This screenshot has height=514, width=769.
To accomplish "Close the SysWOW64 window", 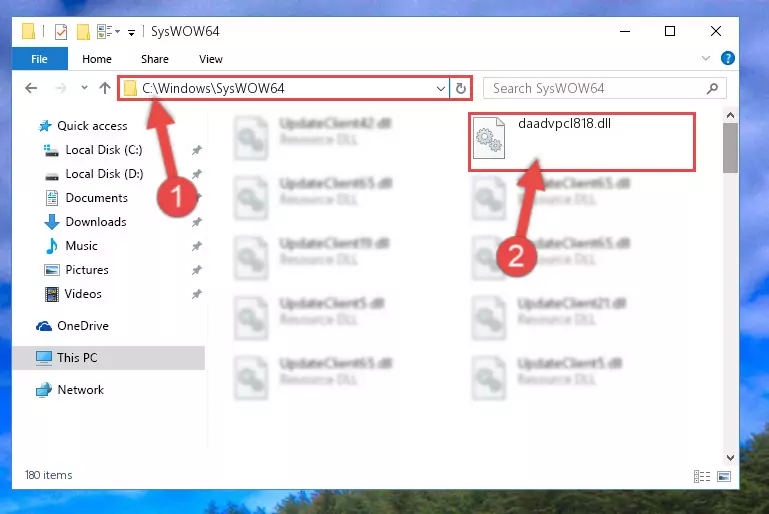I will point(716,31).
